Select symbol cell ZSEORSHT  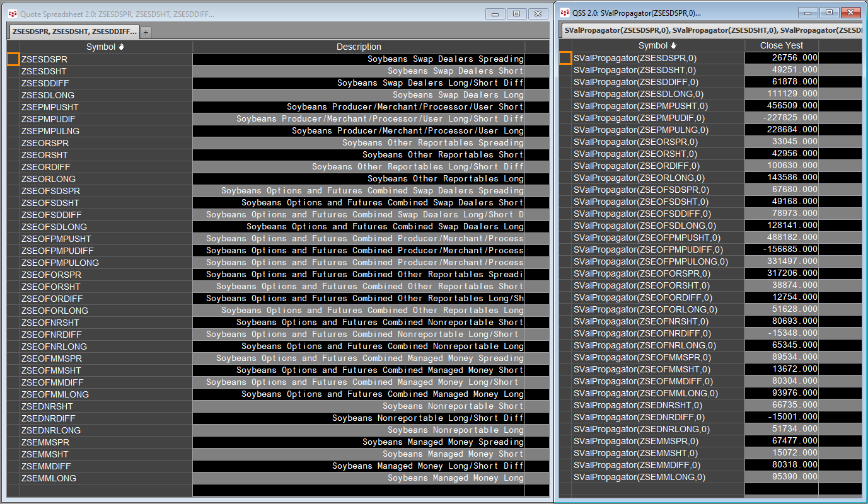click(106, 155)
